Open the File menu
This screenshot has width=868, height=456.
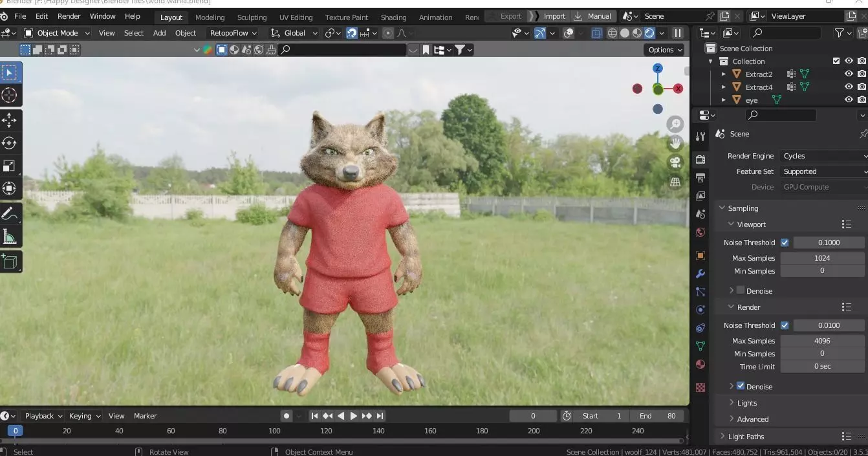[20, 16]
